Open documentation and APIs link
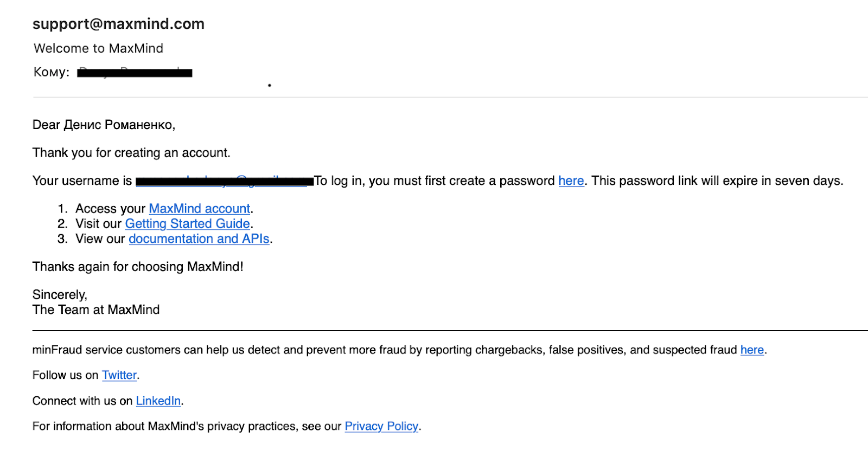 pyautogui.click(x=199, y=239)
